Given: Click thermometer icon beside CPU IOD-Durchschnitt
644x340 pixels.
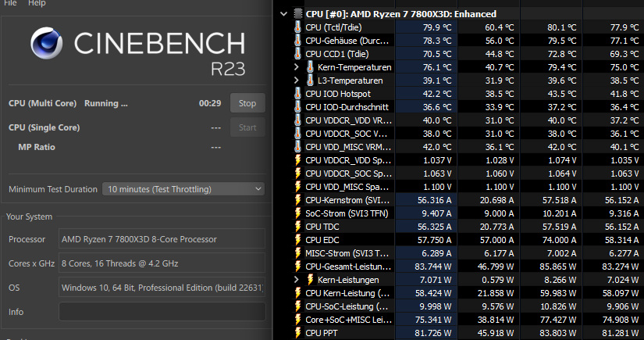Looking at the screenshot, I should (297, 107).
